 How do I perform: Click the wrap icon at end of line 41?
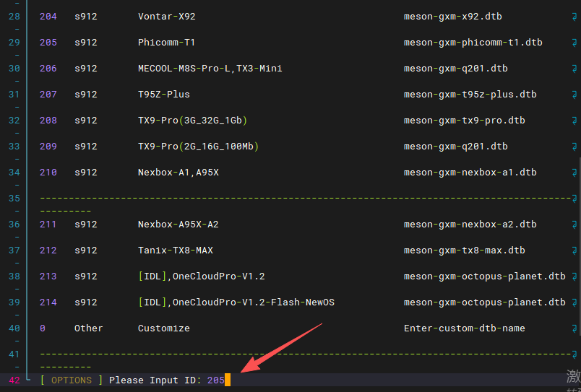(x=574, y=354)
